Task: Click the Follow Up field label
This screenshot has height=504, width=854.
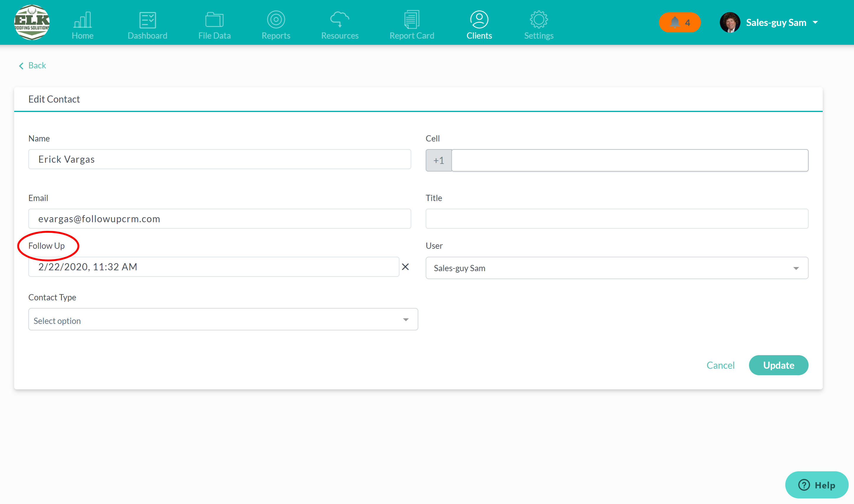Action: coord(47,246)
